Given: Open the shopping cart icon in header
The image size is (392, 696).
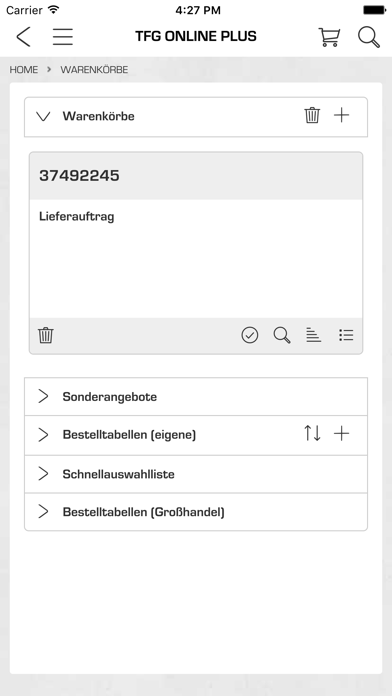Looking at the screenshot, I should (x=329, y=37).
